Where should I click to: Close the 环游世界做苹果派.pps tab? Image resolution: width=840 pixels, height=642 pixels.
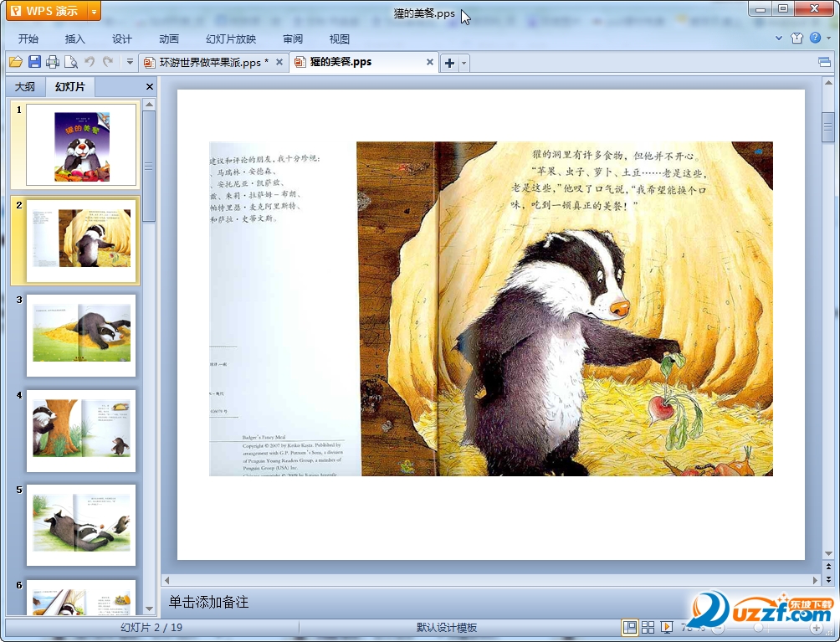pos(279,62)
